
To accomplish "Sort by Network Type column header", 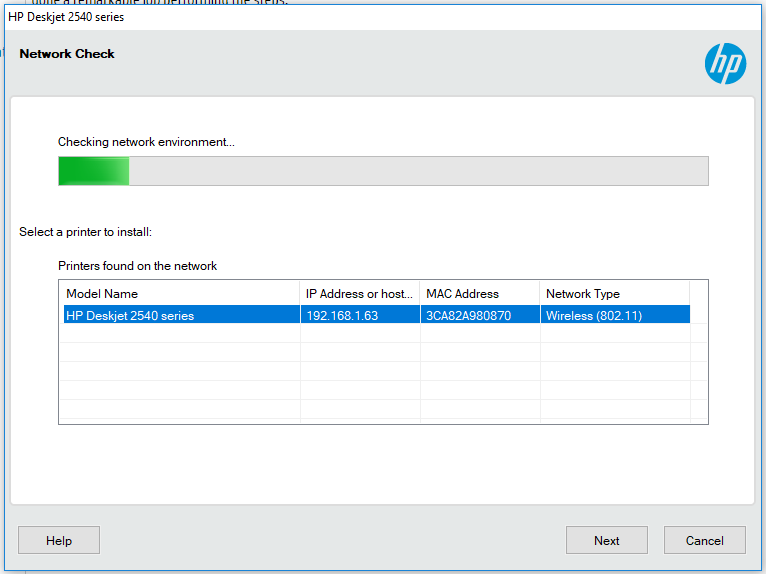I will (615, 294).
